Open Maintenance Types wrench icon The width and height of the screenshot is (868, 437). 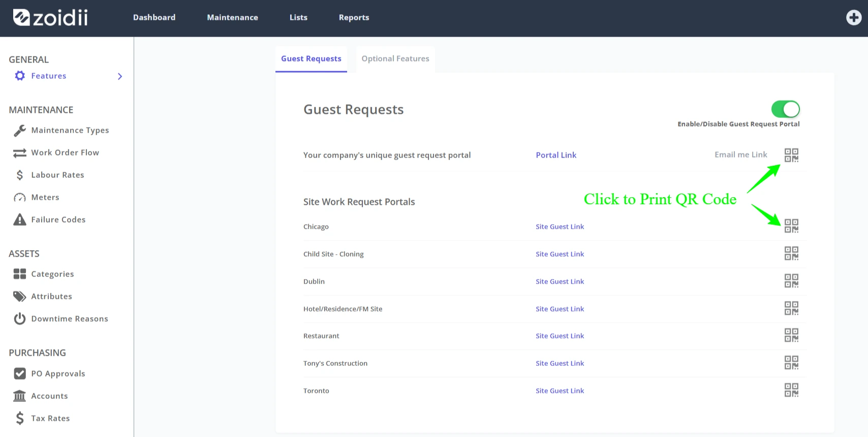(x=20, y=131)
